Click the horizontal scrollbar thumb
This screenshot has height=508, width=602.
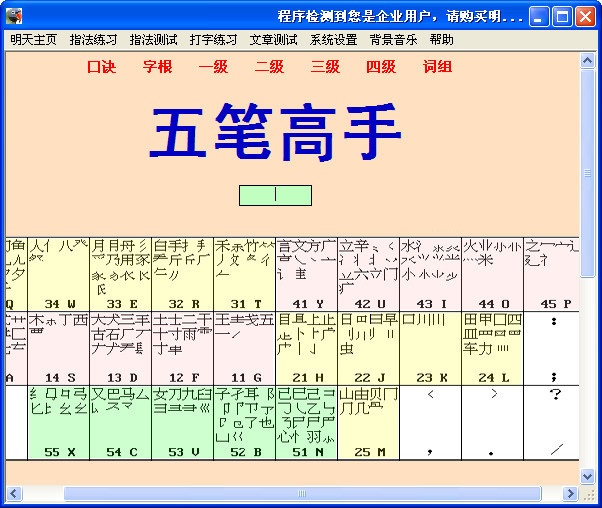[x=302, y=493]
